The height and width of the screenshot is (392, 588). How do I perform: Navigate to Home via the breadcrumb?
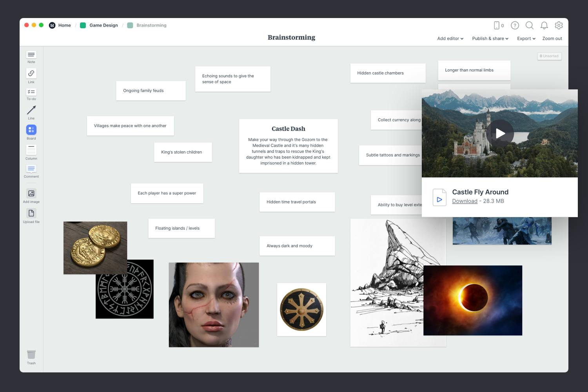click(x=64, y=25)
